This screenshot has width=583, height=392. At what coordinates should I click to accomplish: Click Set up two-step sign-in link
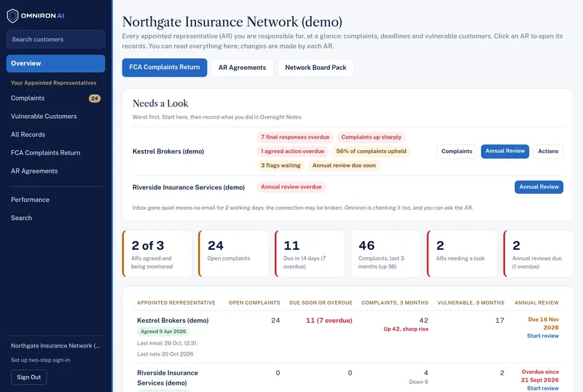40,360
